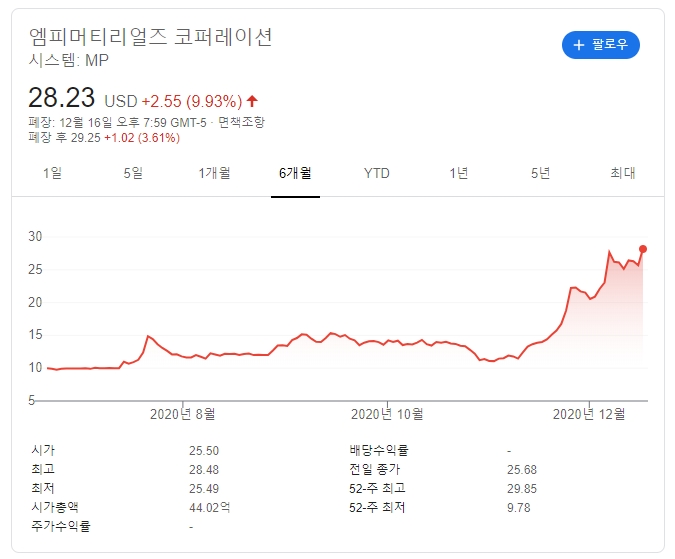Select the 5일 time range tab
Viewport: 675px width, 559px height.
[133, 173]
